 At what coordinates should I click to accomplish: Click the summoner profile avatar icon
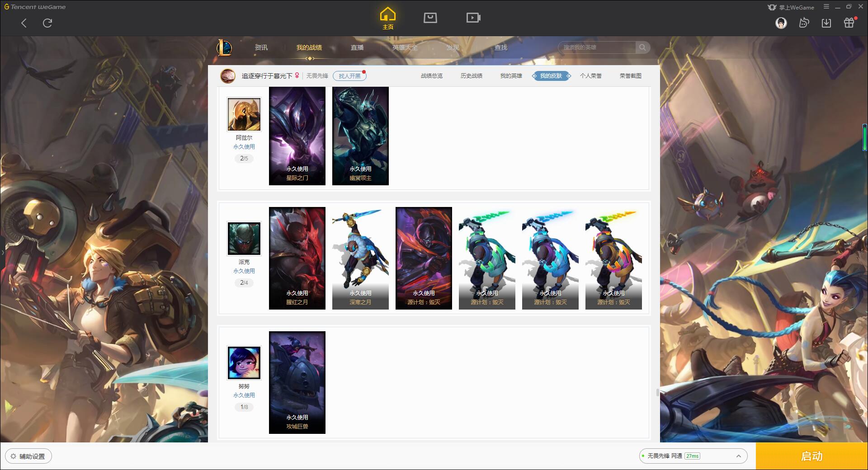click(228, 76)
